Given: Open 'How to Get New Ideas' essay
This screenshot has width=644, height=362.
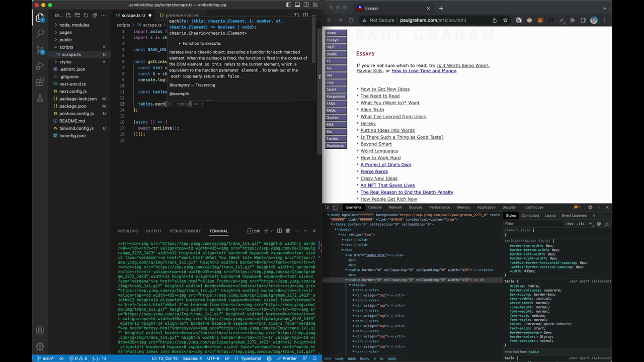Looking at the screenshot, I should point(385,89).
